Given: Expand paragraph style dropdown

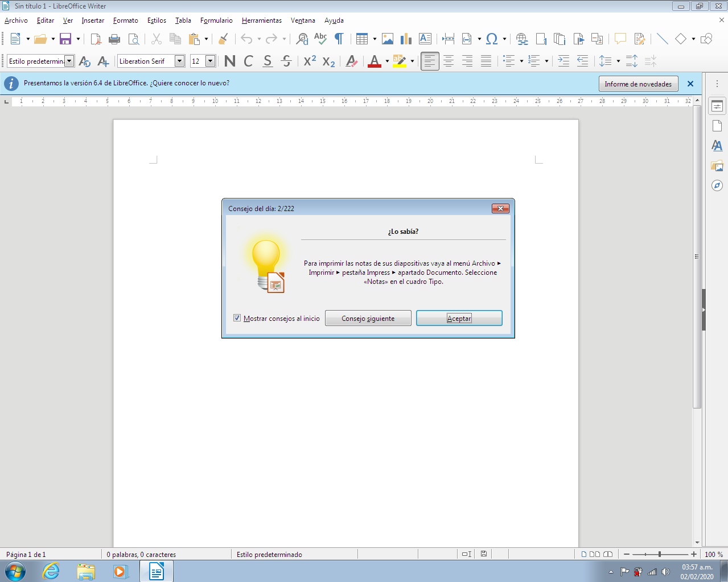Looking at the screenshot, I should tap(69, 61).
